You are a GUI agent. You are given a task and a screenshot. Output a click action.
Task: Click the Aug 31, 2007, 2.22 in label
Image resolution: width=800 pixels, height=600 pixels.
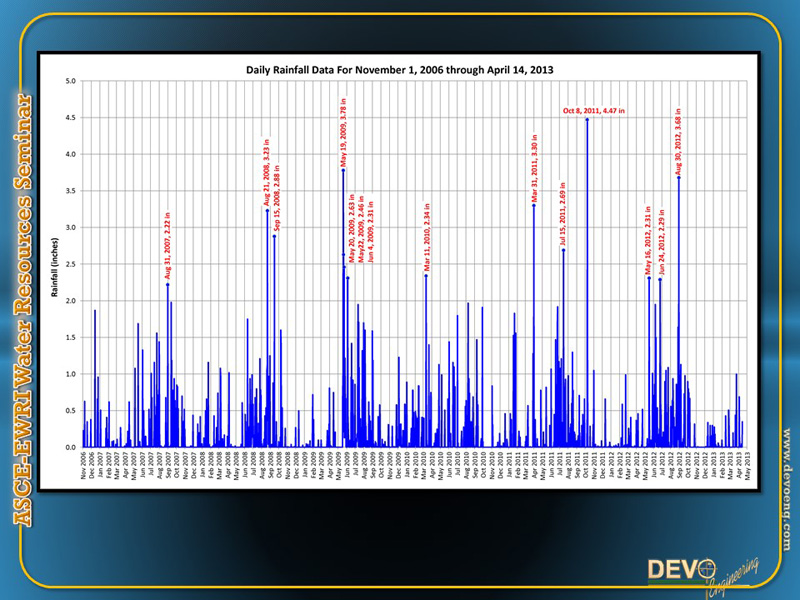pyautogui.click(x=167, y=247)
